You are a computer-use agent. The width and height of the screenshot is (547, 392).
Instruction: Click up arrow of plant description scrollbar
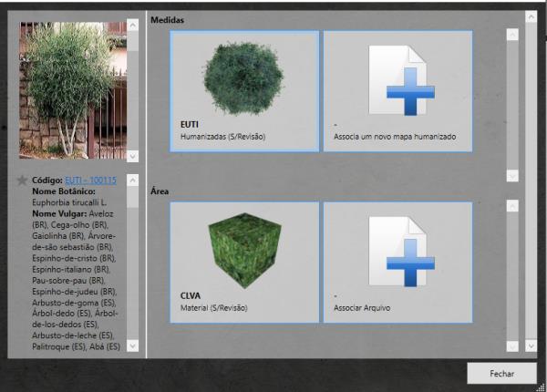click(132, 181)
